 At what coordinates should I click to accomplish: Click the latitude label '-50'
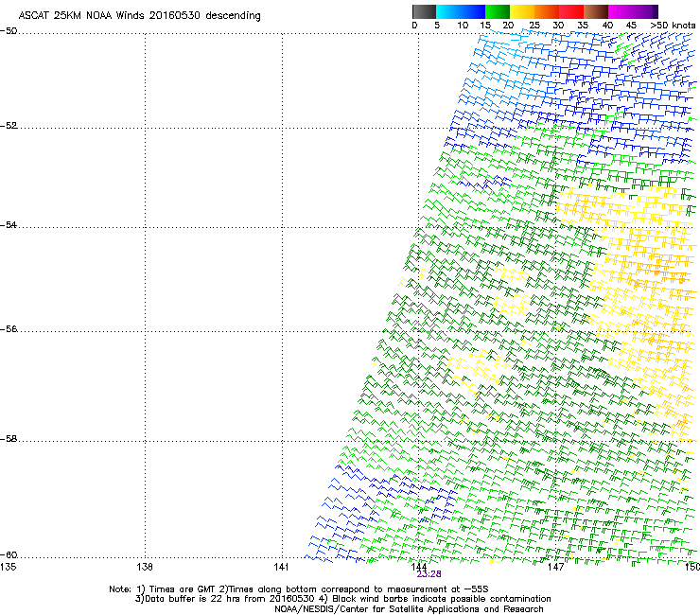9,31
